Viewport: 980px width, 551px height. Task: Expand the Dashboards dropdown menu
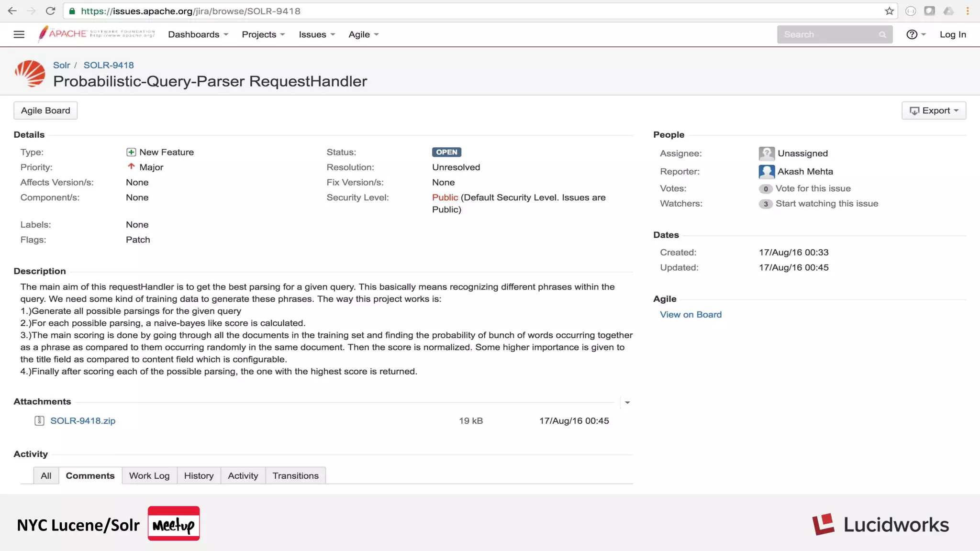click(x=198, y=34)
